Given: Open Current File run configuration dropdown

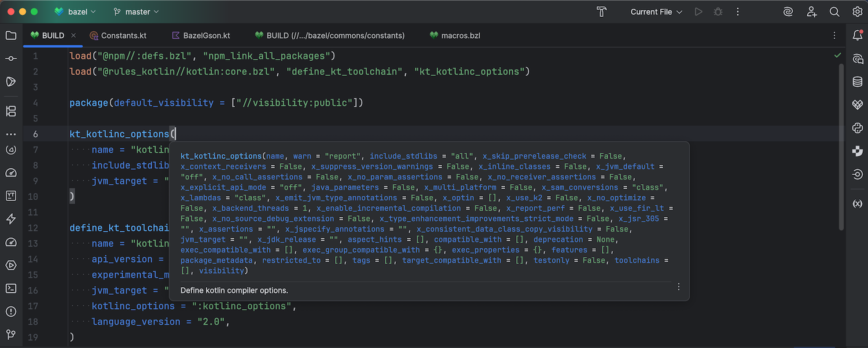Looking at the screenshot, I should coord(657,12).
